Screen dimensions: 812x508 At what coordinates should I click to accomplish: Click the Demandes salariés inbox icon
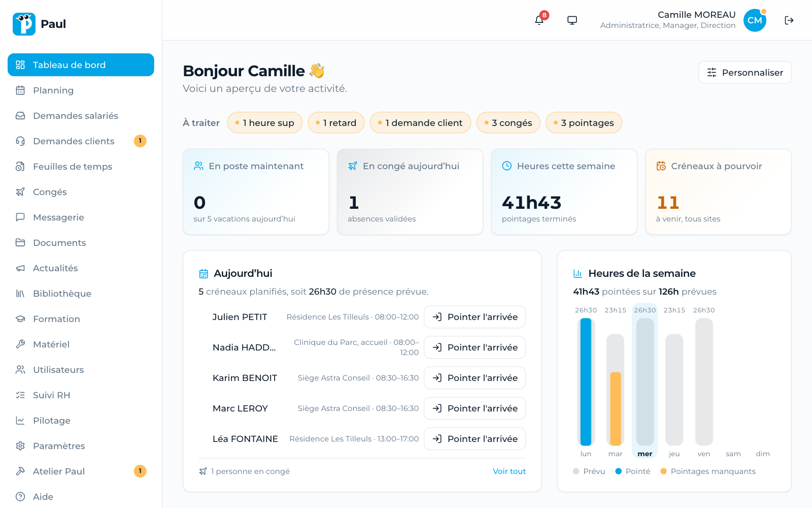click(x=20, y=116)
